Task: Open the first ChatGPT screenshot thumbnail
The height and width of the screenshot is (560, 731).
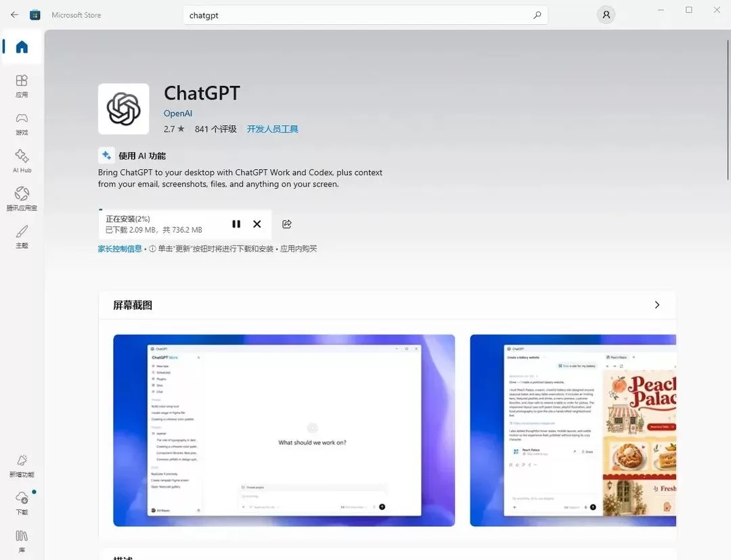Action: click(284, 430)
